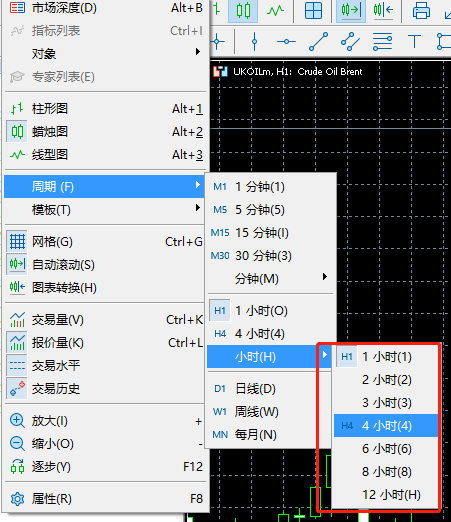Screen dimensions: 451x522
Task: Select 12 小时(H) timeframe entry
Action: pos(386,495)
